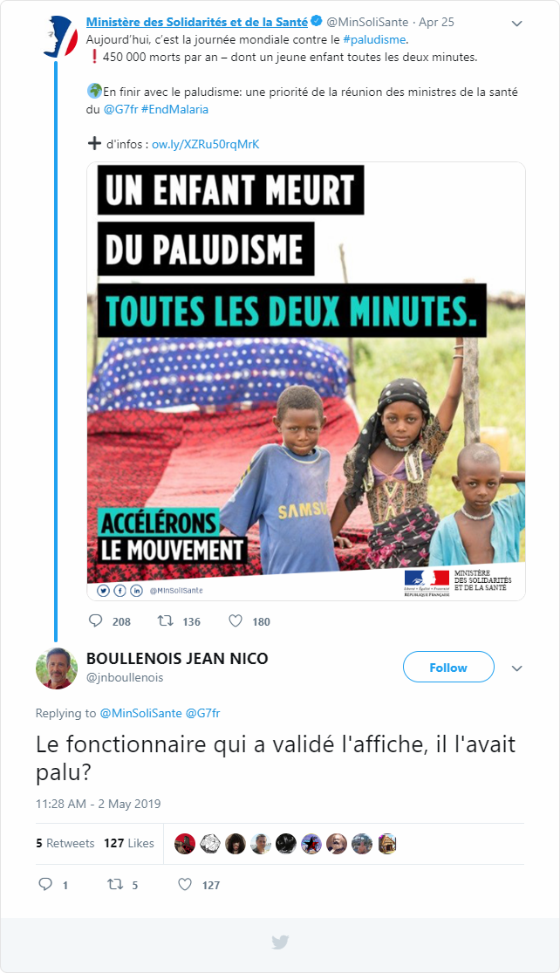Open the ministry's Marianne profile avatar
This screenshot has height=973, width=560.
click(x=60, y=37)
